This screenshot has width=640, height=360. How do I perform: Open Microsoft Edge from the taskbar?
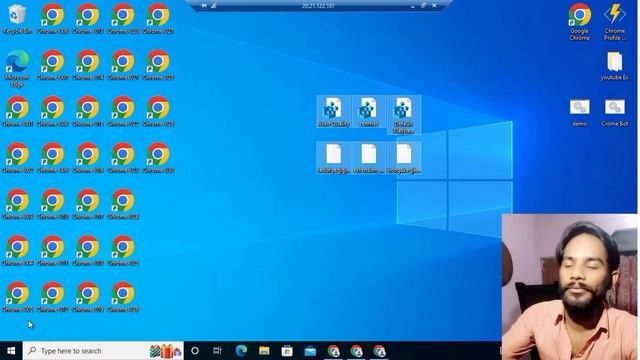point(241,351)
